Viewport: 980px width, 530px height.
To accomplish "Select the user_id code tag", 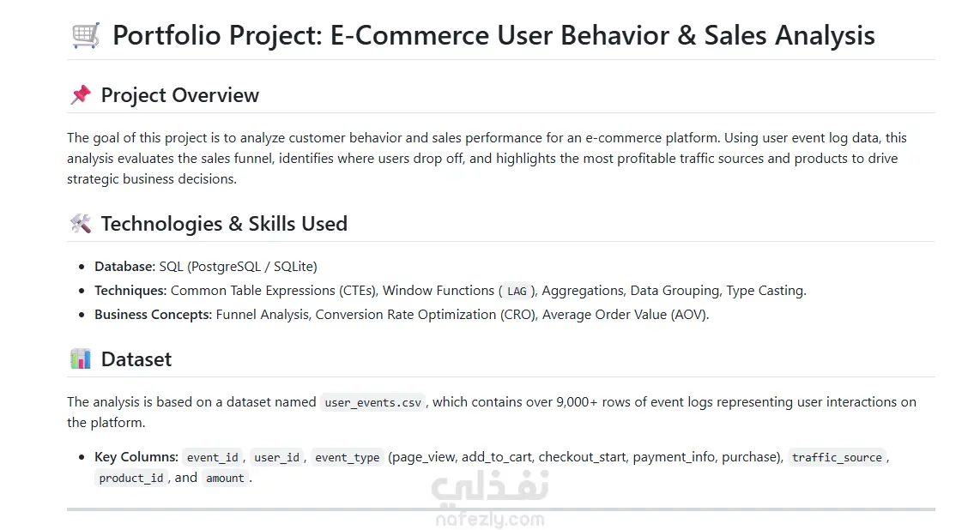I will coord(277,458).
